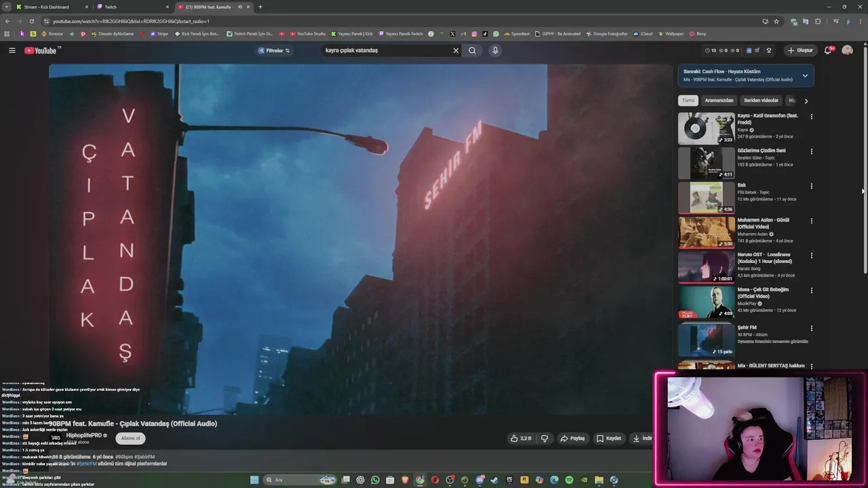868x488 pixels.
Task: Open the HiphoplifePRO channel name
Action: pyautogui.click(x=84, y=435)
